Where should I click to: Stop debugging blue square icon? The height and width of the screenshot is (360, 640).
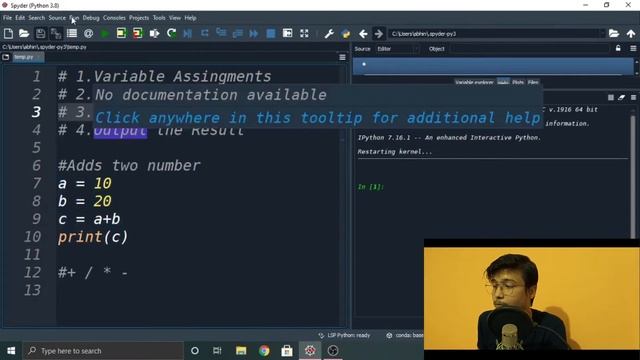(271, 33)
